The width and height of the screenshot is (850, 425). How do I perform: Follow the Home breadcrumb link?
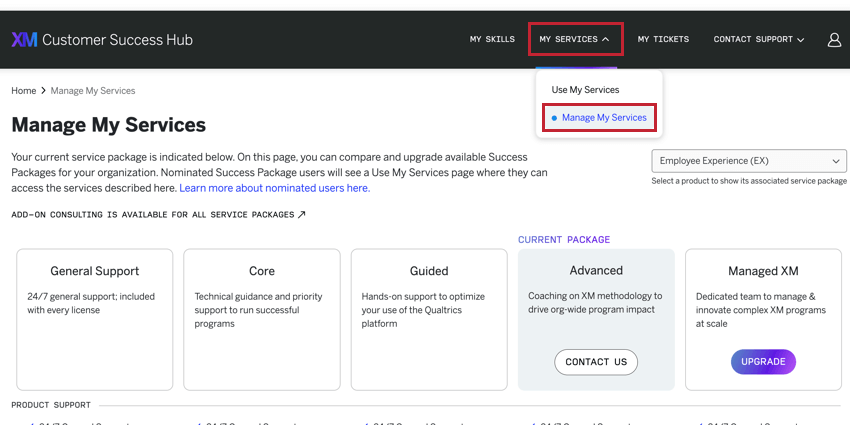point(24,91)
